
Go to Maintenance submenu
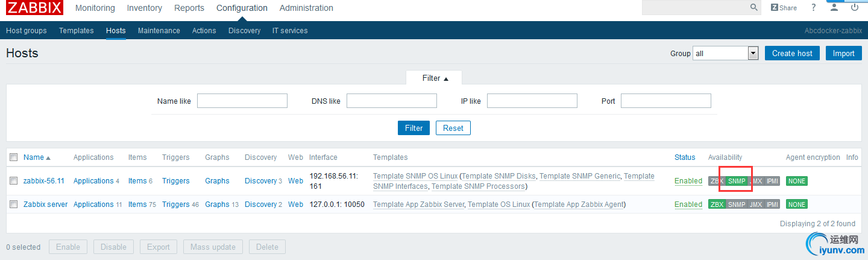tap(159, 31)
